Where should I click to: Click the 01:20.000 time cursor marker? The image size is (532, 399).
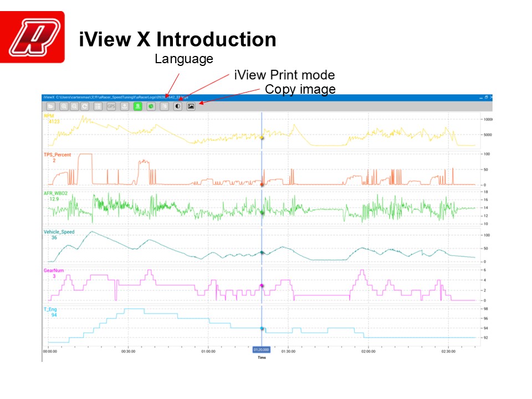pyautogui.click(x=262, y=350)
